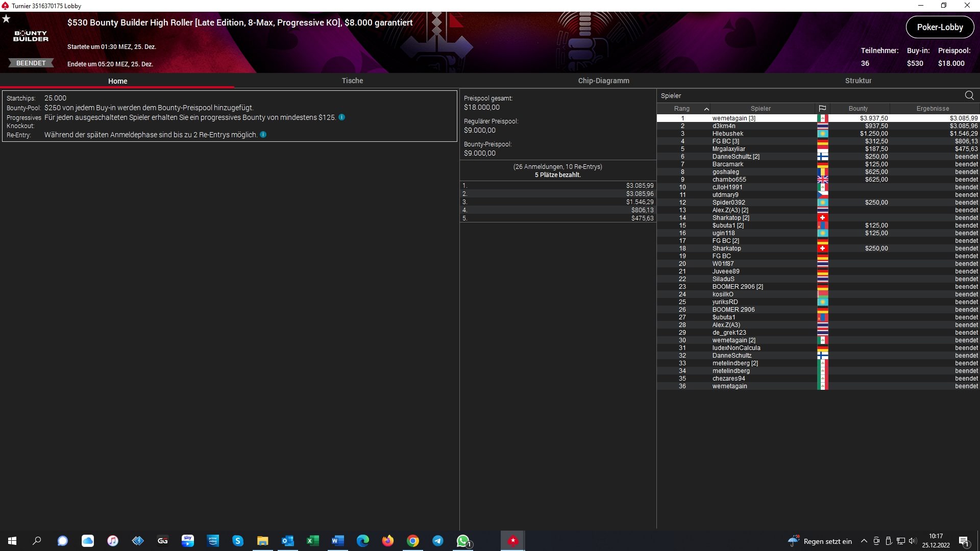Screen dimensions: 980x551
Task: Click the favorite star icon top-left
Action: click(6, 19)
